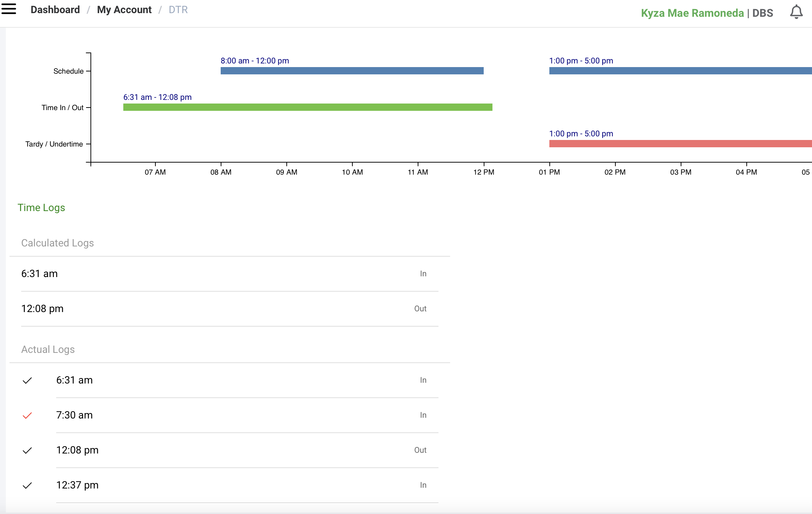Click the blue 8:00 am - 12:00 pm schedule bar

pyautogui.click(x=352, y=71)
